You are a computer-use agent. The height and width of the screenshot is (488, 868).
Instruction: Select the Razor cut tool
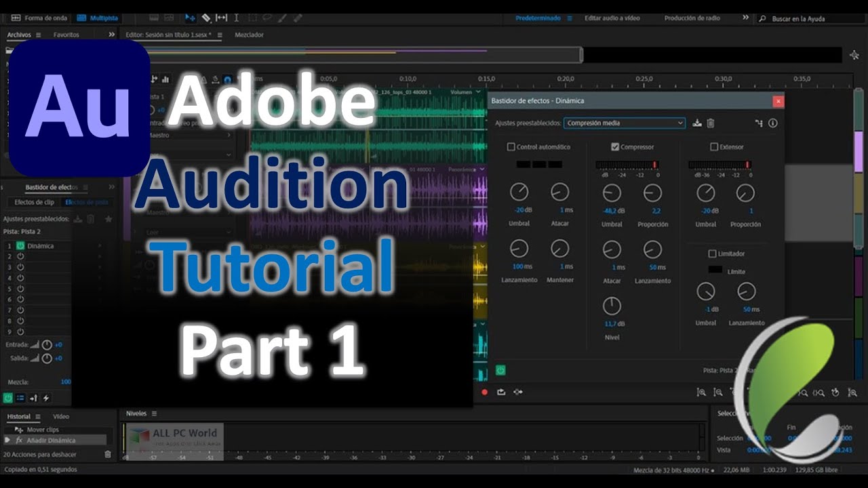[x=206, y=18]
